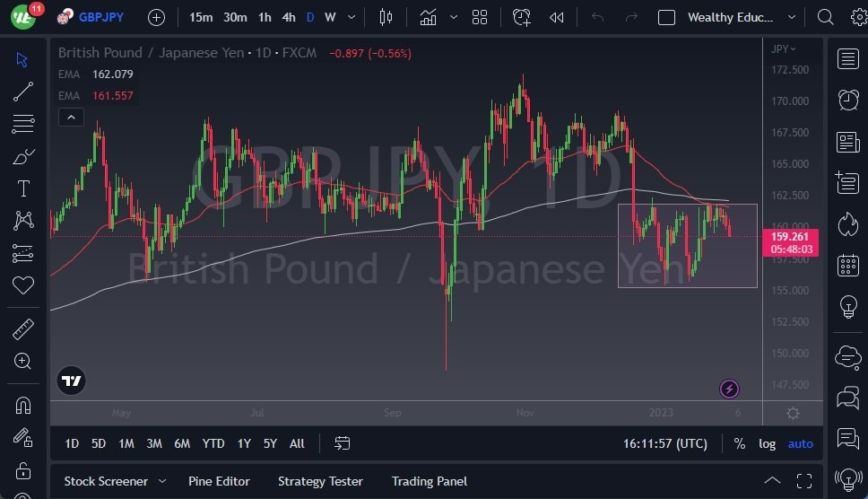The width and height of the screenshot is (868, 499).
Task: Open the news panel
Action: (x=848, y=142)
